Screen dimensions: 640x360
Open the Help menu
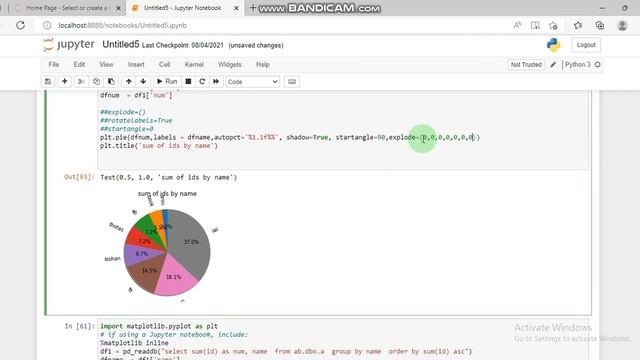coord(262,64)
